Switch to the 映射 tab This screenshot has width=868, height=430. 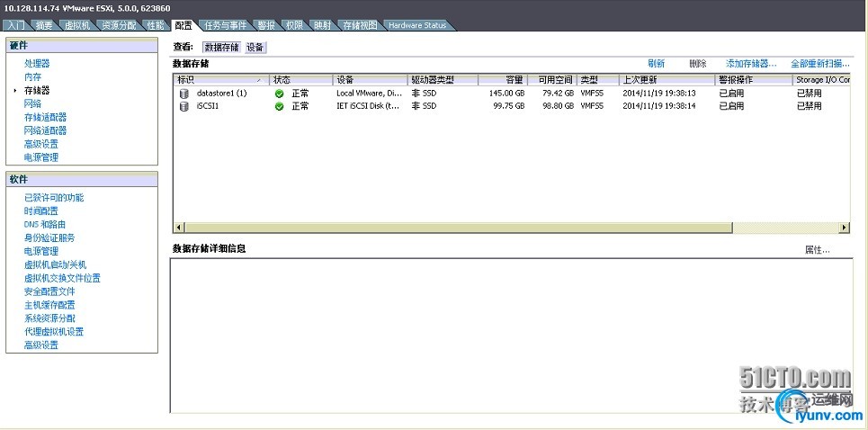(322, 25)
